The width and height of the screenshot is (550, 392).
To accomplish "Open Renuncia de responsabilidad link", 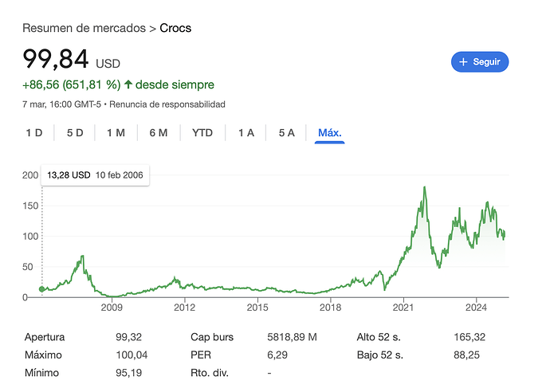I will pos(167,104).
